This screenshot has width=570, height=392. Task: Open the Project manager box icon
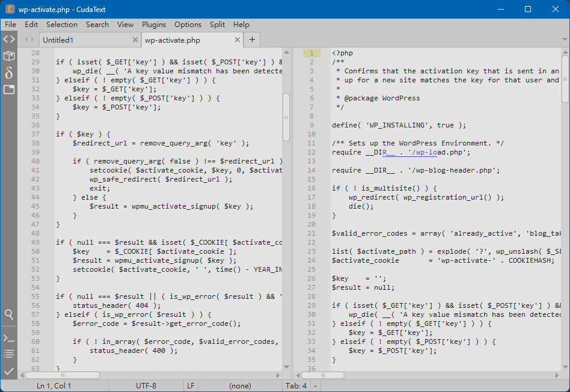8,56
